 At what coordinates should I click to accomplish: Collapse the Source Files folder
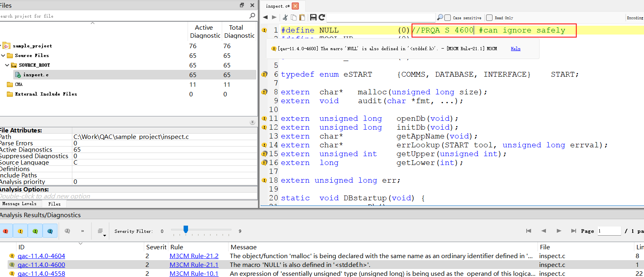point(3,55)
